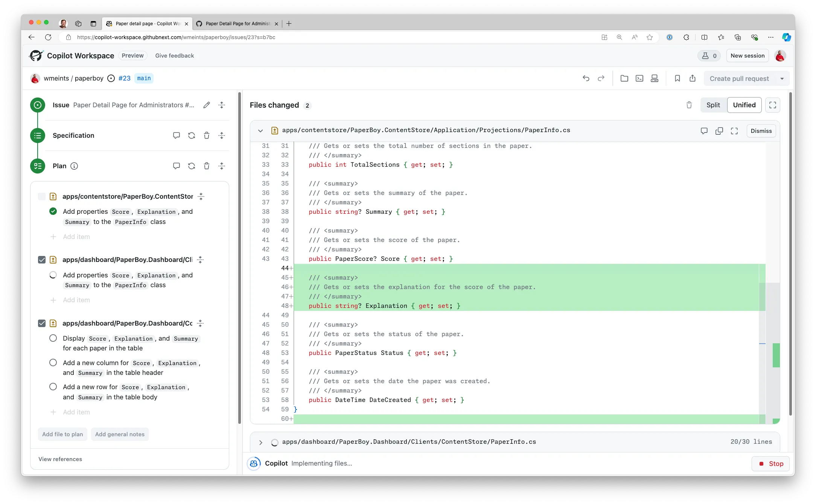The height and width of the screenshot is (504, 816).
Task: Expand apps/contentstore/PaperBoy.ContentStor plan file toggle
Action: point(201,196)
